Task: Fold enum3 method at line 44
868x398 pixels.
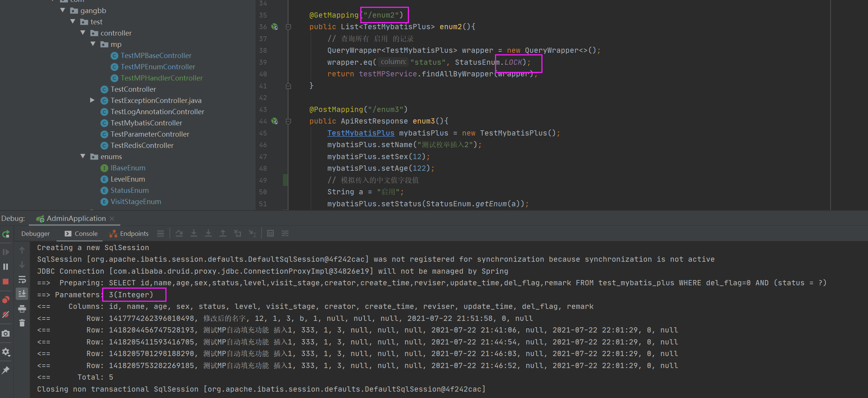Action: 288,121
